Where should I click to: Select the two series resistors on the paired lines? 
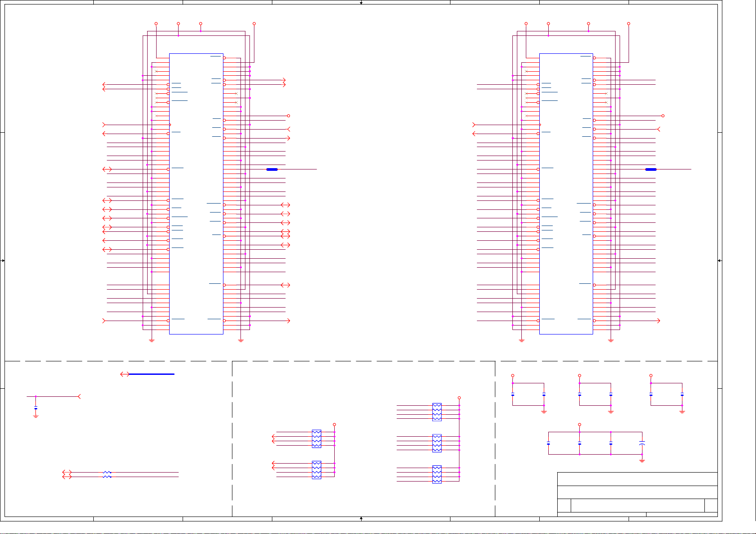(107, 474)
